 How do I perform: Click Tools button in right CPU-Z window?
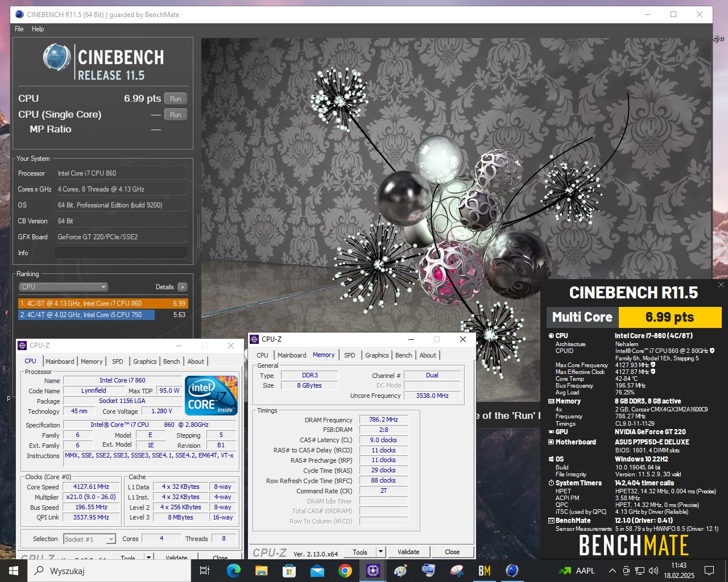(x=359, y=552)
